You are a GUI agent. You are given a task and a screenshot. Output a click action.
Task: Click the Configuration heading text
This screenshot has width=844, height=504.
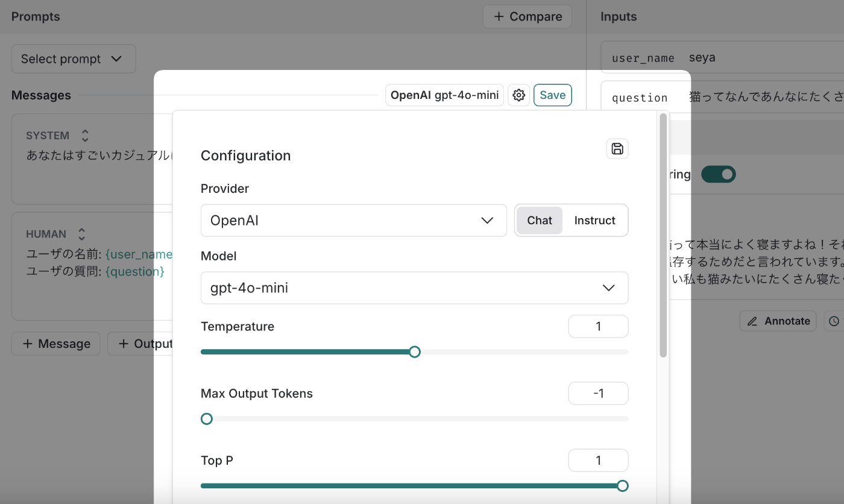click(x=246, y=156)
